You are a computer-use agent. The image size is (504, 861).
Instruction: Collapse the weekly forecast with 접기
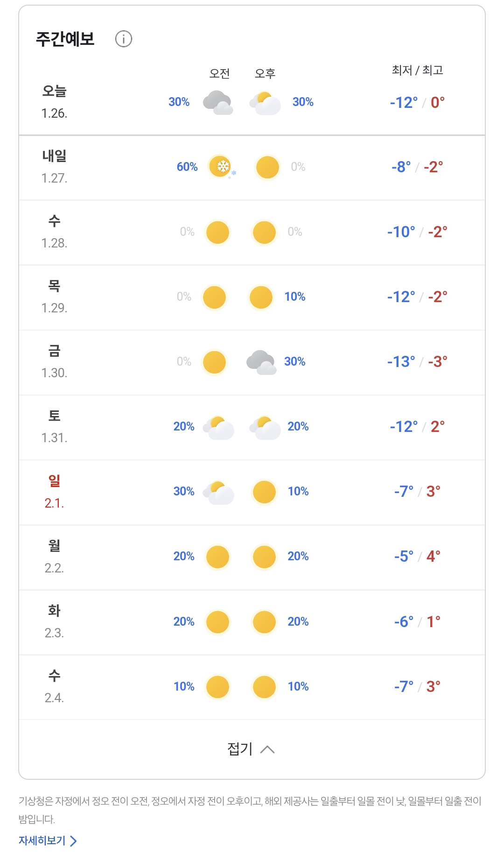click(240, 749)
